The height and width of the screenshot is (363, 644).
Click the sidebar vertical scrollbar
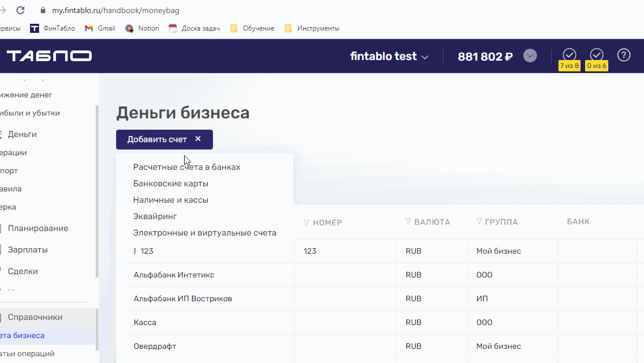tap(97, 191)
